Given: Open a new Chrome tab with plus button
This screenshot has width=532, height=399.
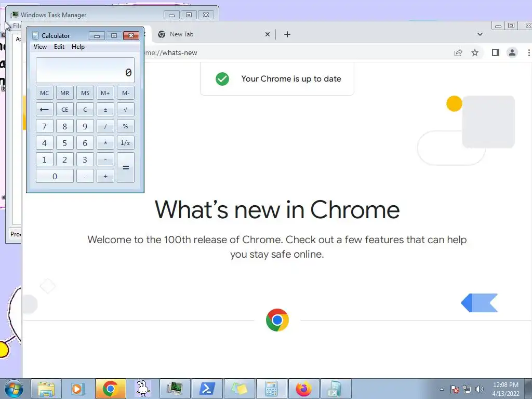Looking at the screenshot, I should 287,34.
